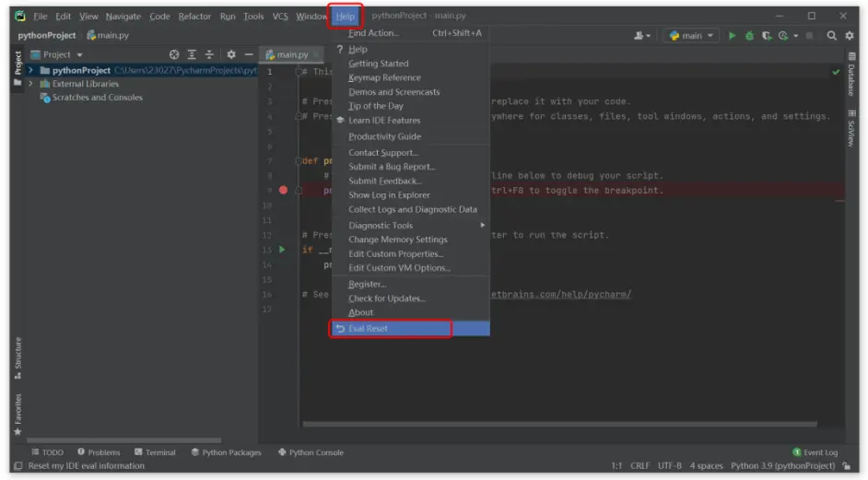Select Show Log in Explorer entry
The width and height of the screenshot is (868, 480).
pyautogui.click(x=411, y=195)
